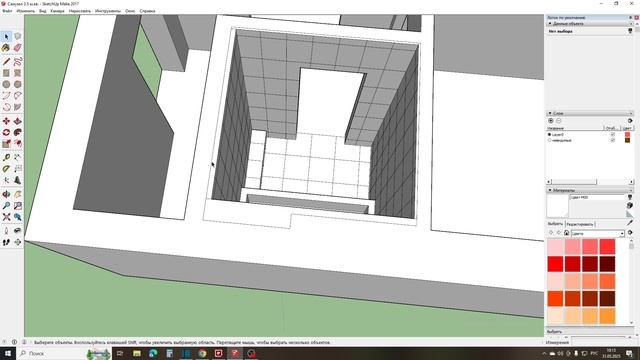The width and height of the screenshot is (640, 360).
Task: Select the Rectangle tool
Action: coord(6,73)
